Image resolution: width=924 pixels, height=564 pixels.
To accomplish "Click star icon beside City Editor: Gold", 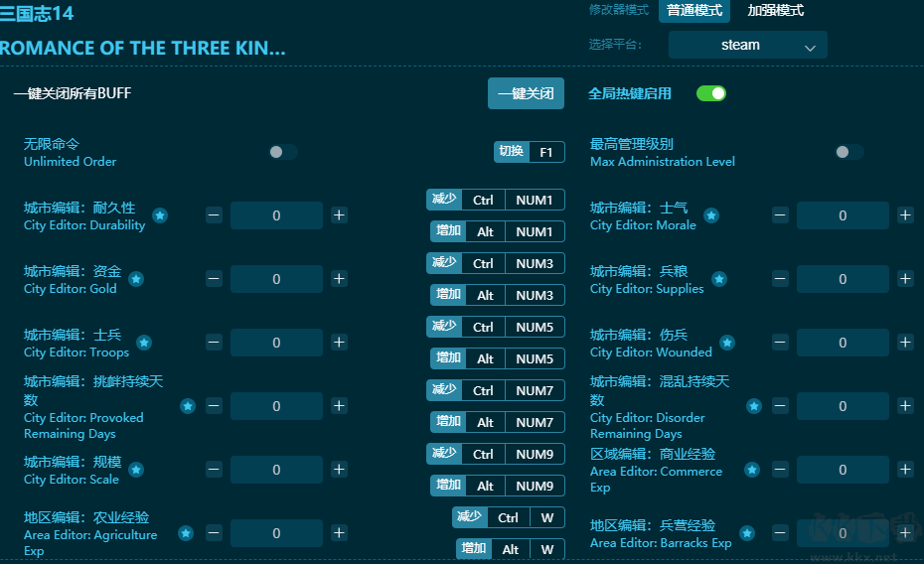I will [x=136, y=279].
